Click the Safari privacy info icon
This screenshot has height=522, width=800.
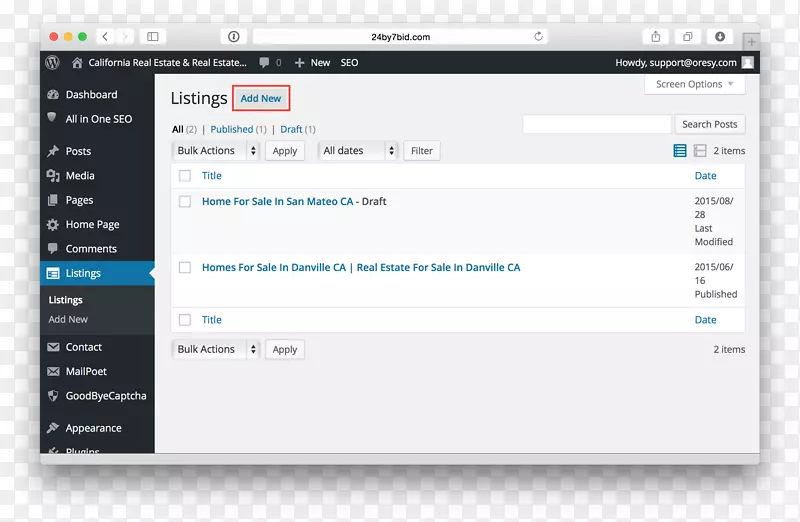coord(234,36)
